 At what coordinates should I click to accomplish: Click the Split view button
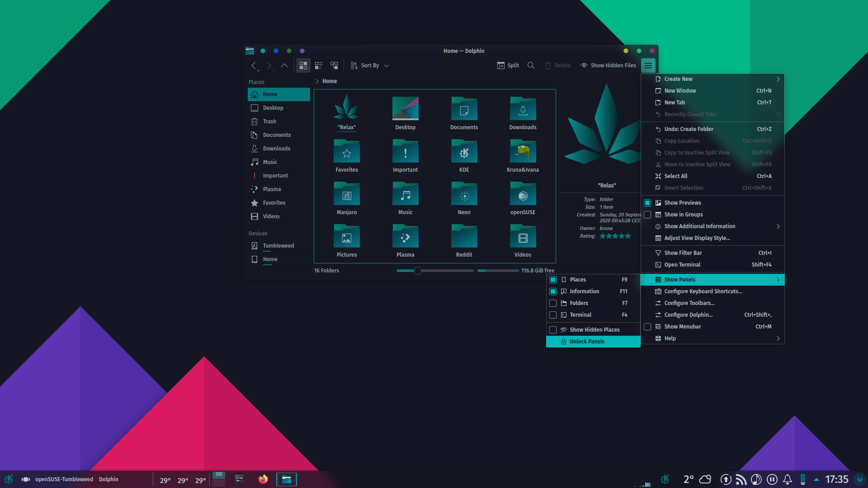pyautogui.click(x=508, y=66)
